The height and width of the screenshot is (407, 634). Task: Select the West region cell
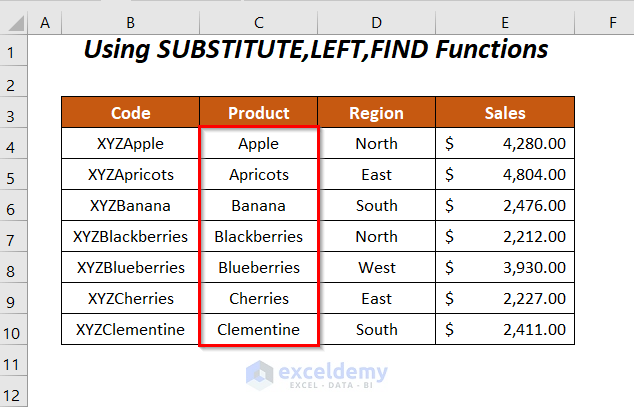(x=376, y=268)
